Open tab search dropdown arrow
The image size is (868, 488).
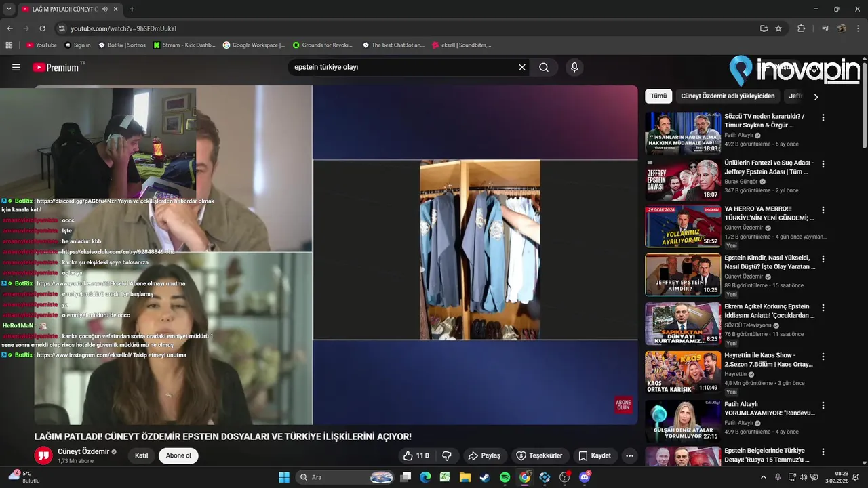(8, 9)
